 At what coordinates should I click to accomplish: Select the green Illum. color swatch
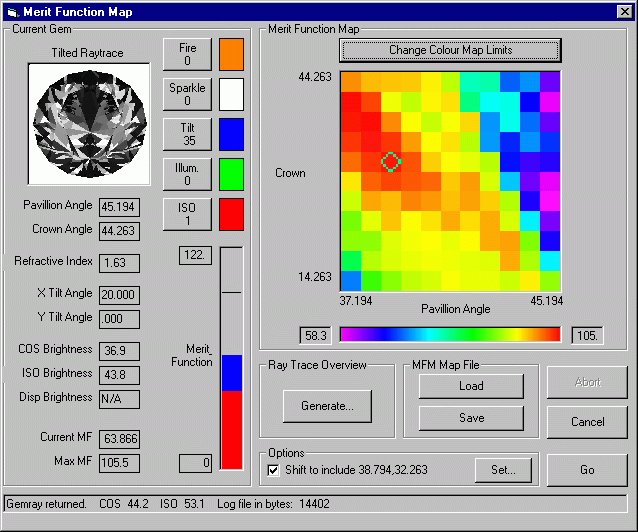(231, 174)
